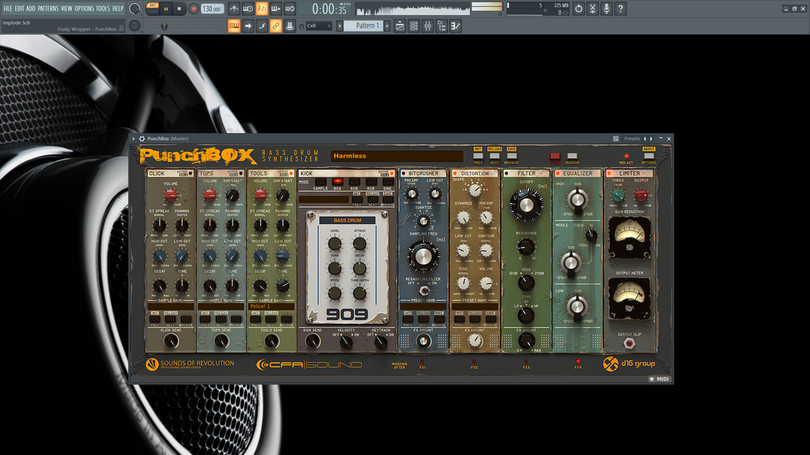Select the SAMPLE kick mode button

[320, 182]
